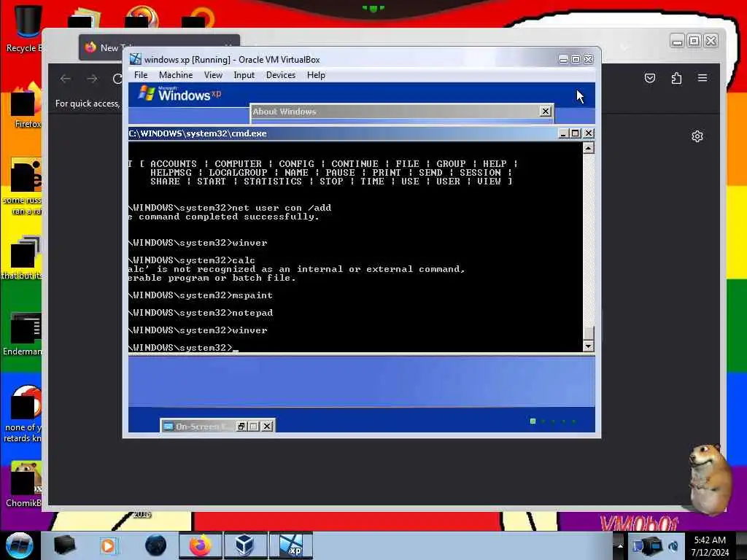This screenshot has width=747, height=560.
Task: Reload the Firefox page
Action: coord(117,79)
